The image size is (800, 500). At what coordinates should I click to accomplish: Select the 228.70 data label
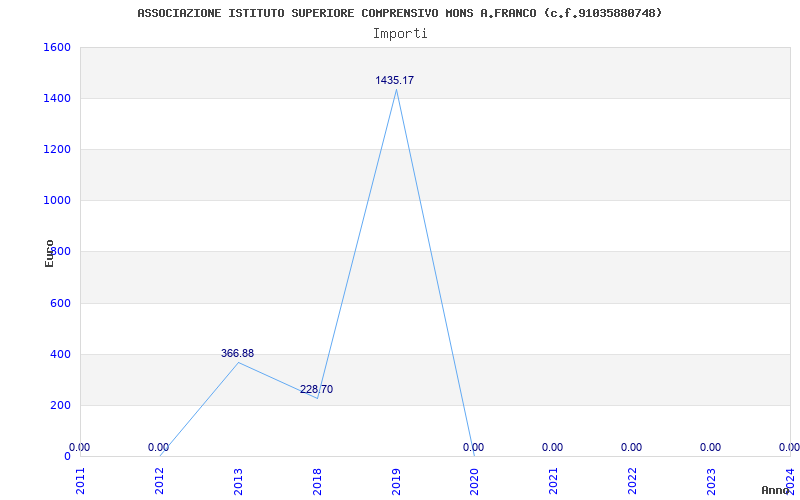[x=316, y=389]
